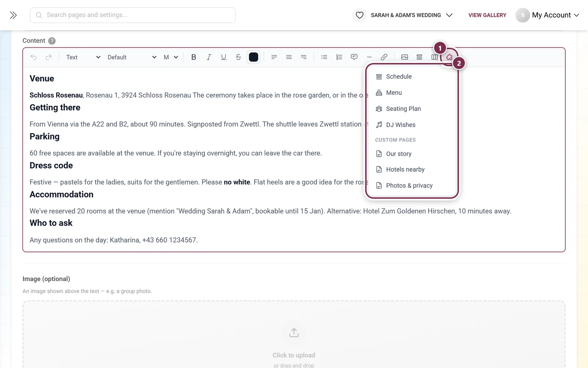The image size is (588, 368).
Task: Open the M text size dropdown
Action: [x=171, y=57]
